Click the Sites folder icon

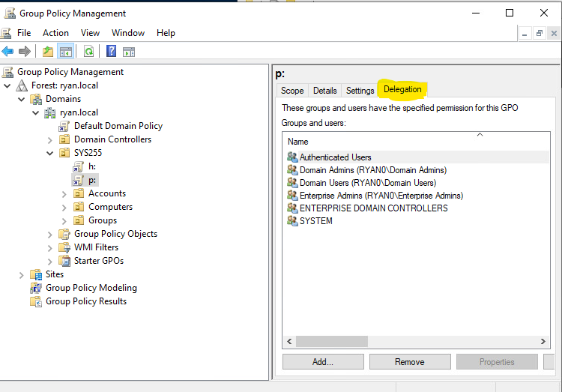(x=36, y=274)
